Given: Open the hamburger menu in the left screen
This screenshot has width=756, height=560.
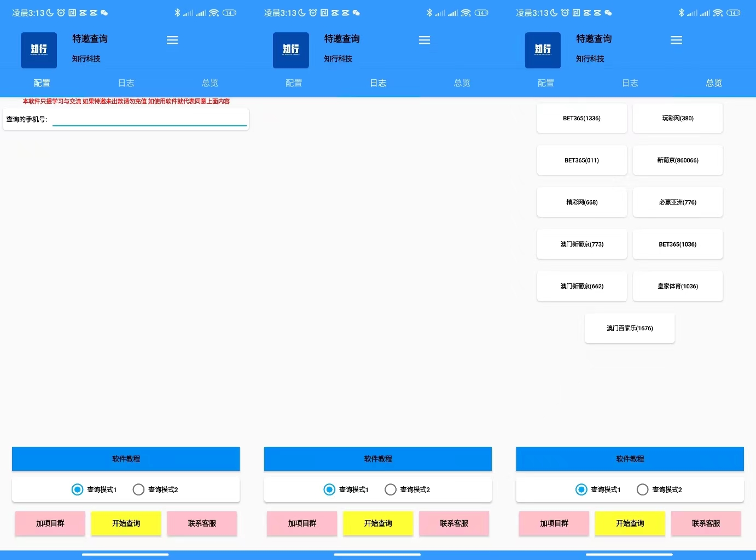Looking at the screenshot, I should (172, 40).
